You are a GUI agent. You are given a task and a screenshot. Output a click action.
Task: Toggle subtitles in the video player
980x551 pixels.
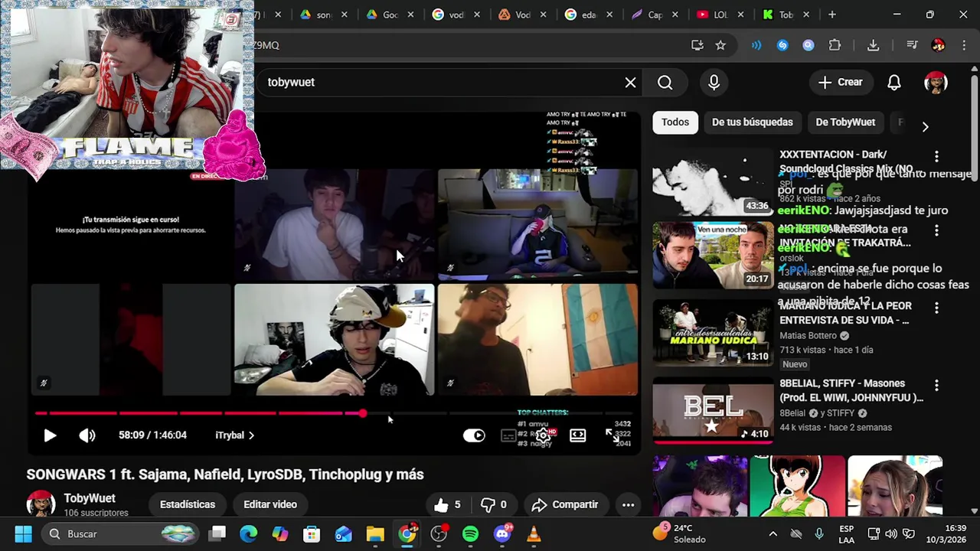(508, 435)
